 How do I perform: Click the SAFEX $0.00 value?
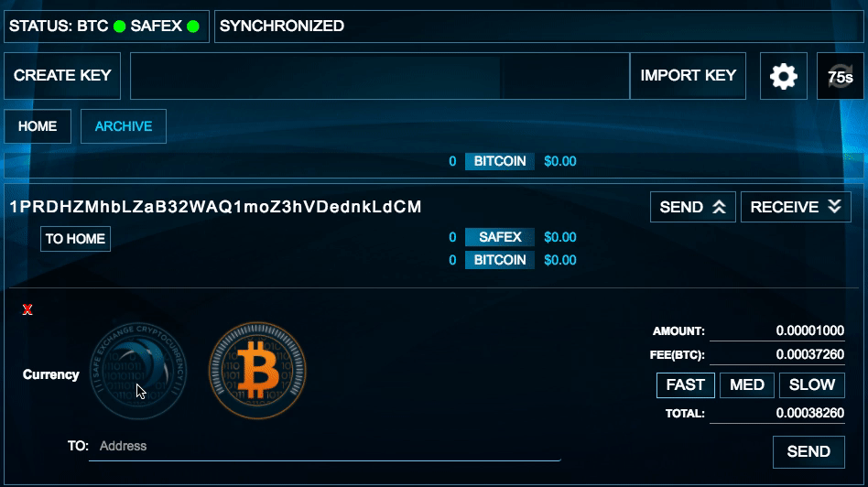(560, 237)
